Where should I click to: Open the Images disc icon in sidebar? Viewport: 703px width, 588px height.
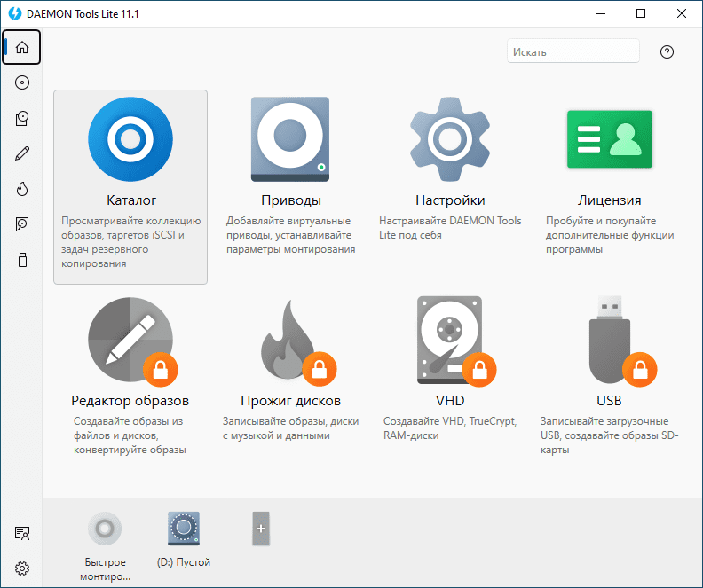tap(22, 82)
